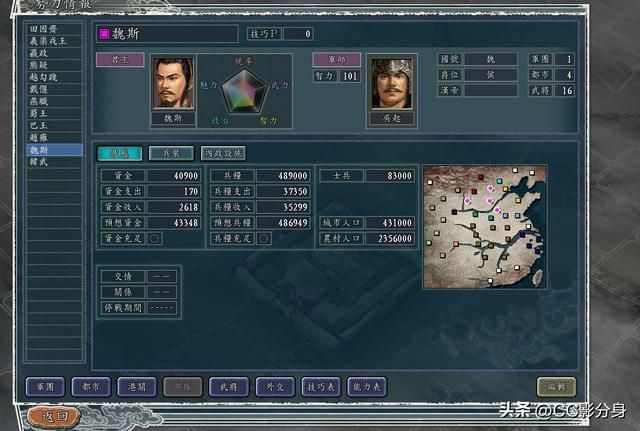Click the strategist 吳起 portrait
Screen dimensions: 640x431
[391, 84]
